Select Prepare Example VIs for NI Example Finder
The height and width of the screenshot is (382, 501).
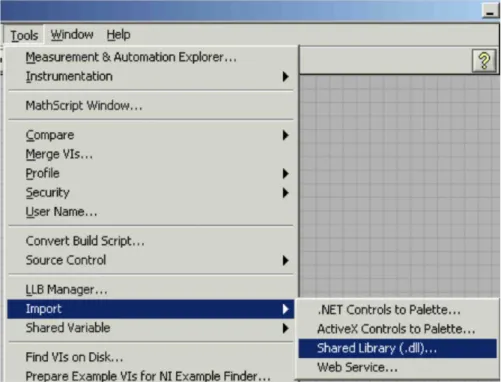(x=150, y=375)
